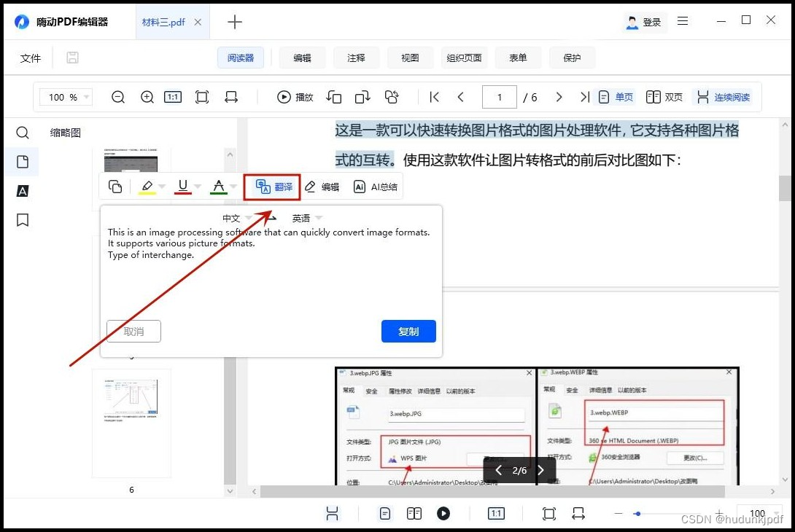Click the page number input field

tap(500, 97)
